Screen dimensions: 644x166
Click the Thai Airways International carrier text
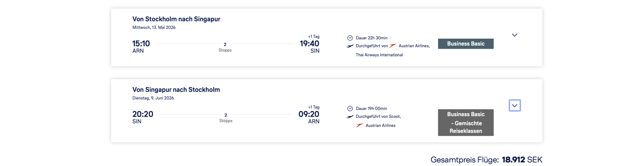(379, 55)
